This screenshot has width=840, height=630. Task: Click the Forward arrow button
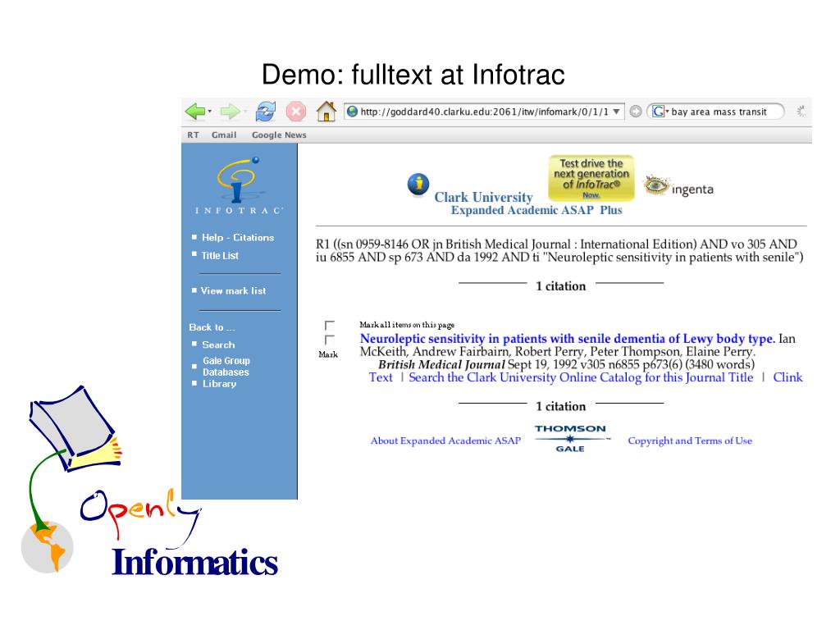click(231, 112)
